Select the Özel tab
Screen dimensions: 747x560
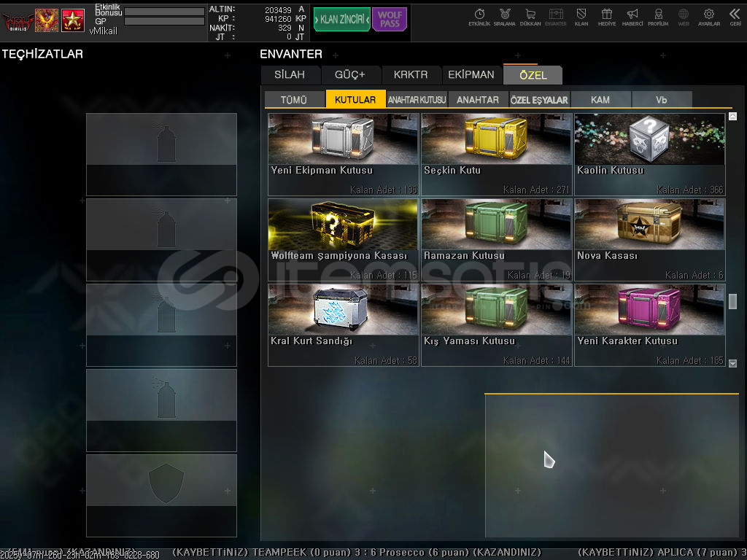(x=533, y=75)
